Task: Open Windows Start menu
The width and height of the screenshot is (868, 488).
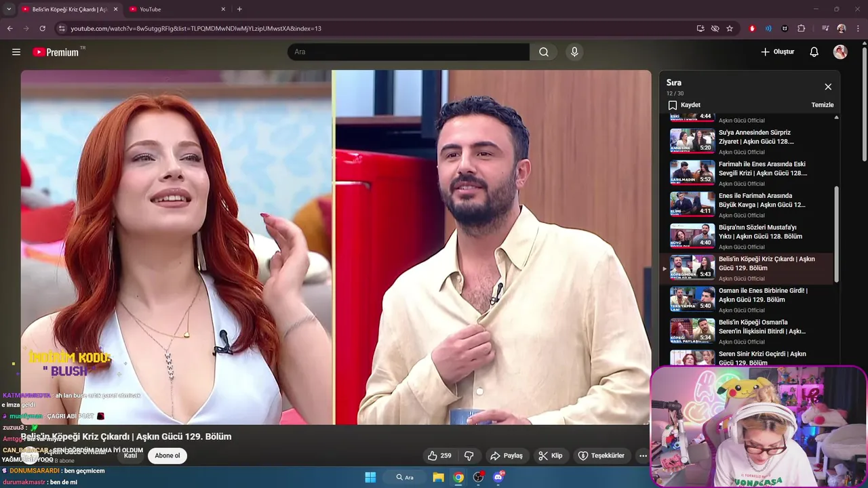Action: coord(370,477)
